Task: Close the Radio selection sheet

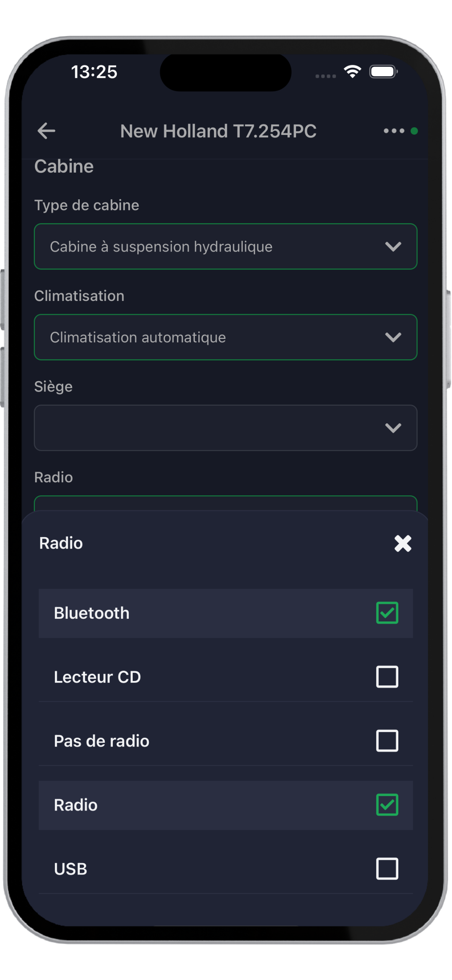Action: click(403, 543)
